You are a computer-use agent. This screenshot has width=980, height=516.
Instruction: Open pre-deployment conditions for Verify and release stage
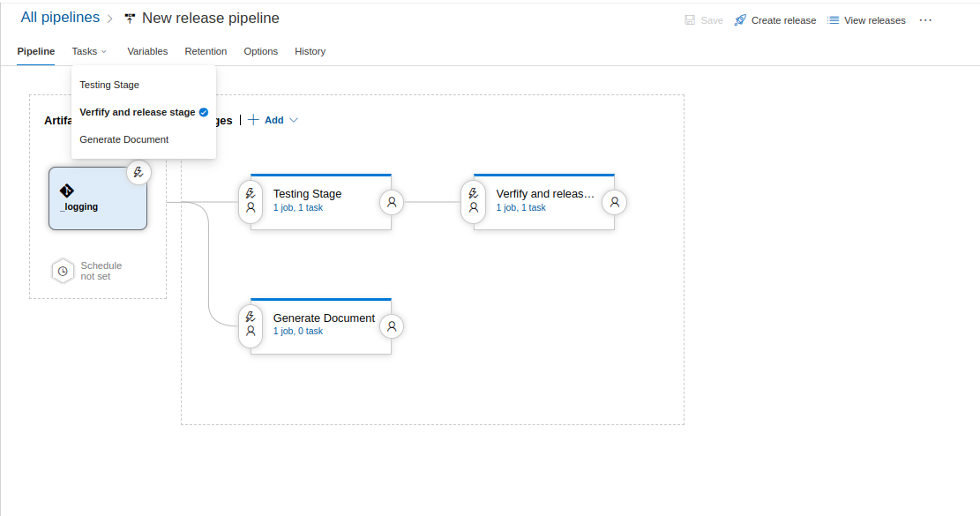[474, 201]
